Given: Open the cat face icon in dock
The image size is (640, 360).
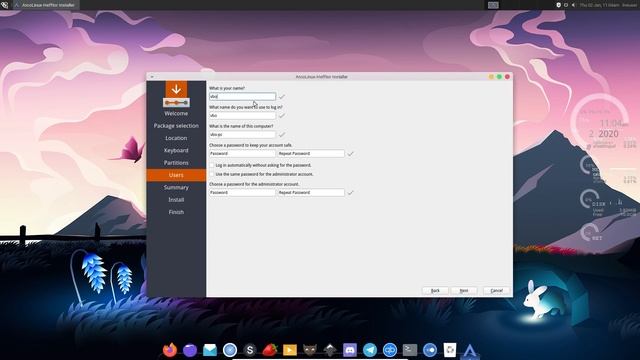Looking at the screenshot, I should pyautogui.click(x=310, y=350).
